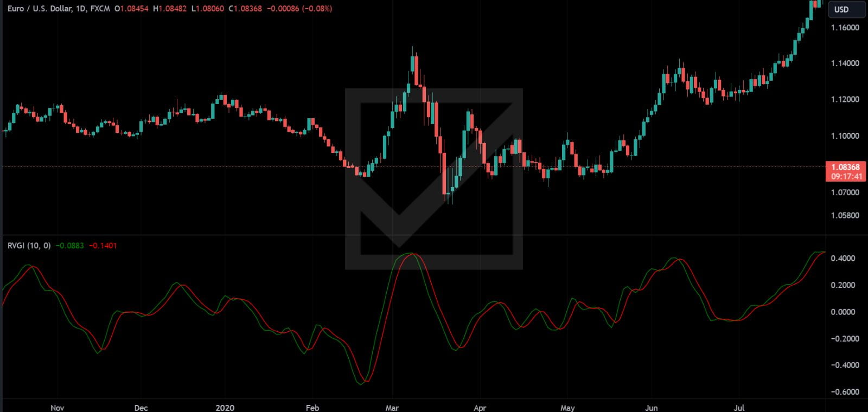868x412 pixels.
Task: Click the Dec label on time axis
Action: (141, 408)
